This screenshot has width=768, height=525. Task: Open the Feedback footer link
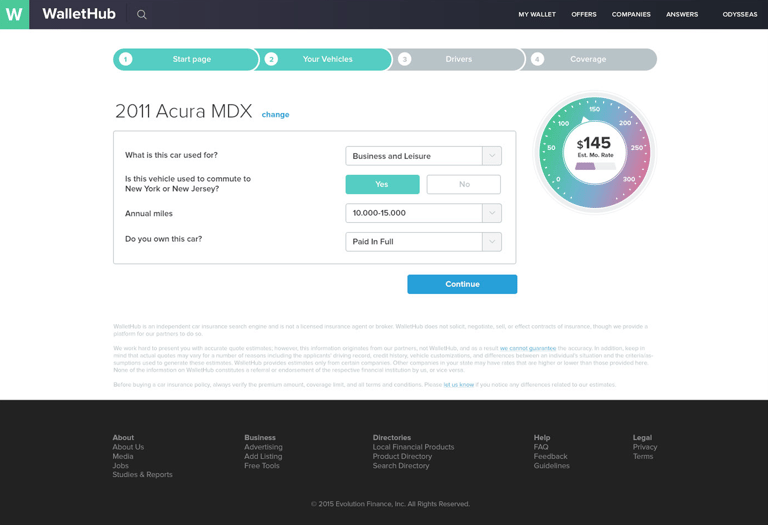tap(551, 456)
